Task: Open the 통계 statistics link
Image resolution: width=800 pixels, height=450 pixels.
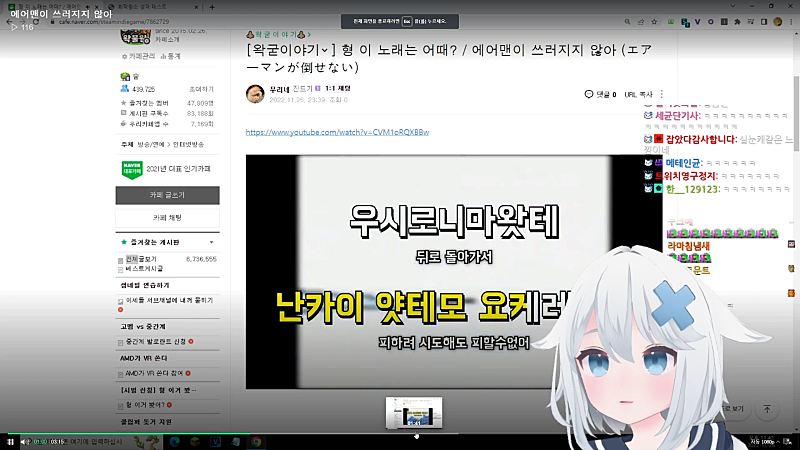Action: click(x=170, y=56)
